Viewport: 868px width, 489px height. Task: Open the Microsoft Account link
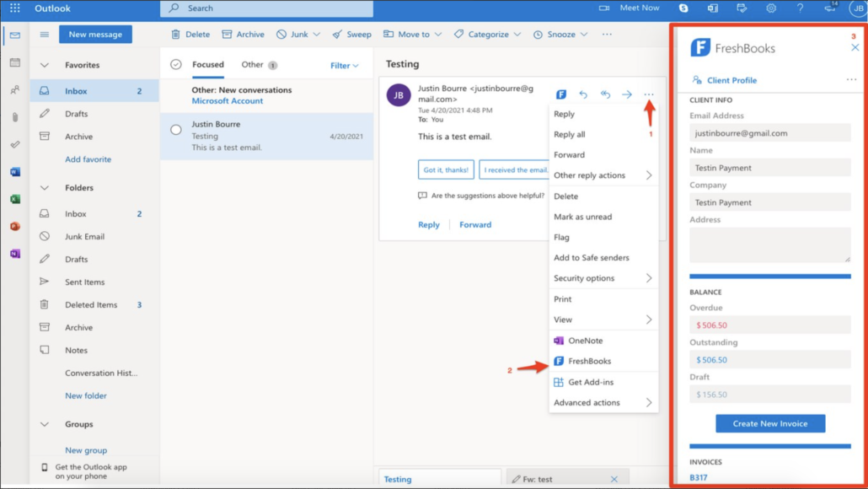coord(227,101)
